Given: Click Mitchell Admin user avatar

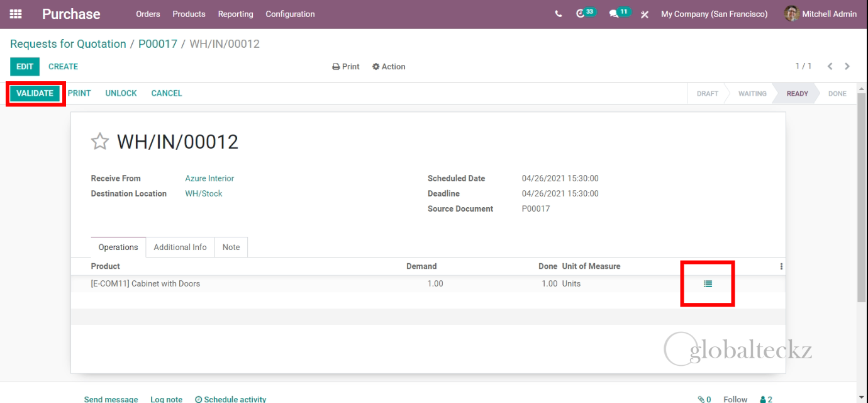Looking at the screenshot, I should tap(792, 13).
